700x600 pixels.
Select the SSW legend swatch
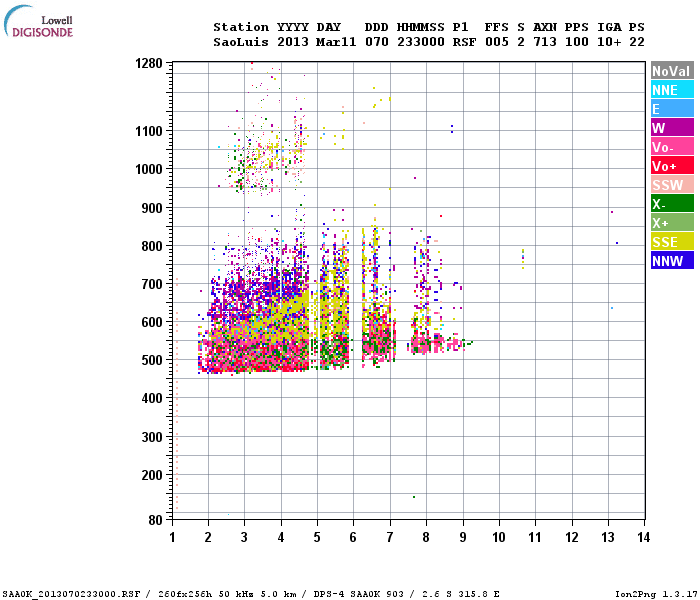coord(672,185)
